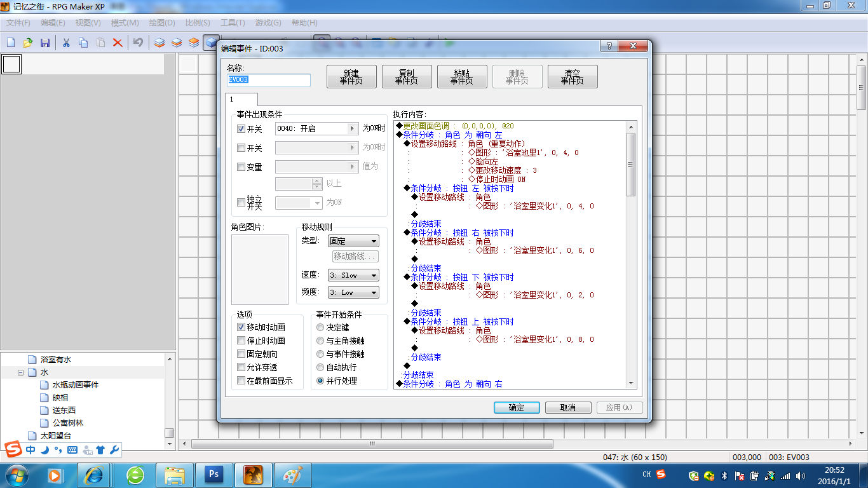Click the scissors Cut icon
The image size is (868, 488).
(x=66, y=43)
